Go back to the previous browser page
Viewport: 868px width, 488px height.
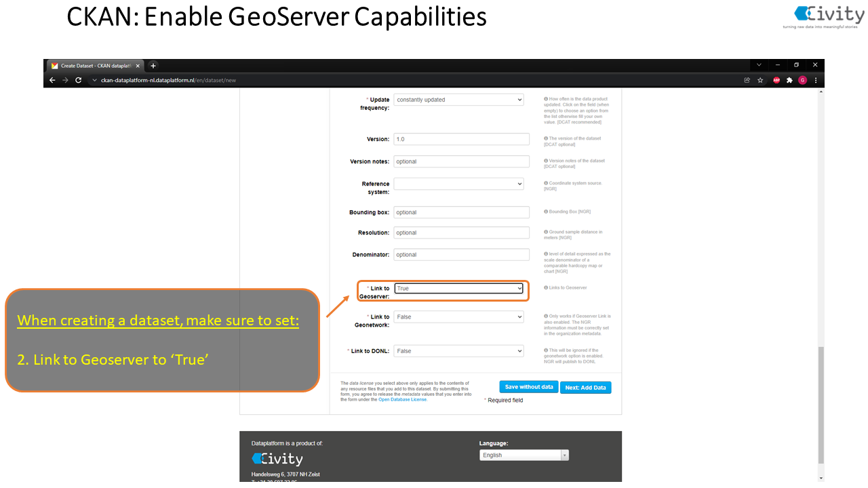tap(52, 80)
